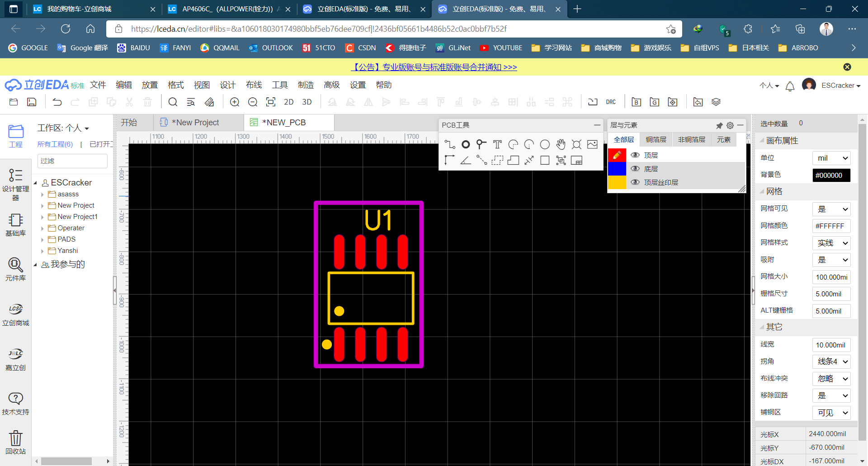Hide the 底层 layer visibility

click(635, 168)
